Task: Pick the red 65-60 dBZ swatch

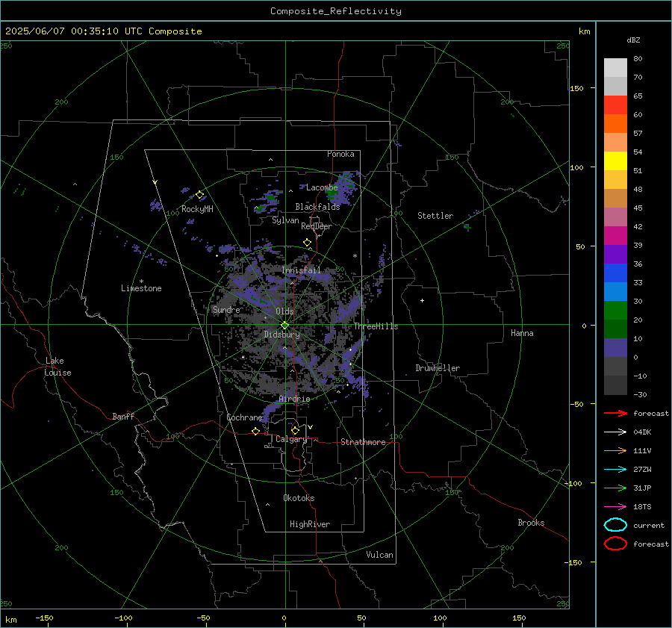Action: (x=615, y=105)
